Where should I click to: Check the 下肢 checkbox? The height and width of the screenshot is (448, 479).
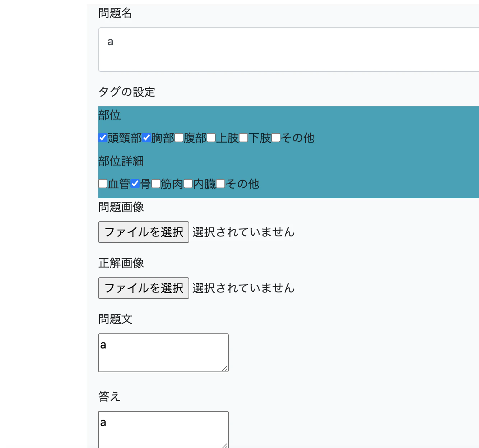243,138
